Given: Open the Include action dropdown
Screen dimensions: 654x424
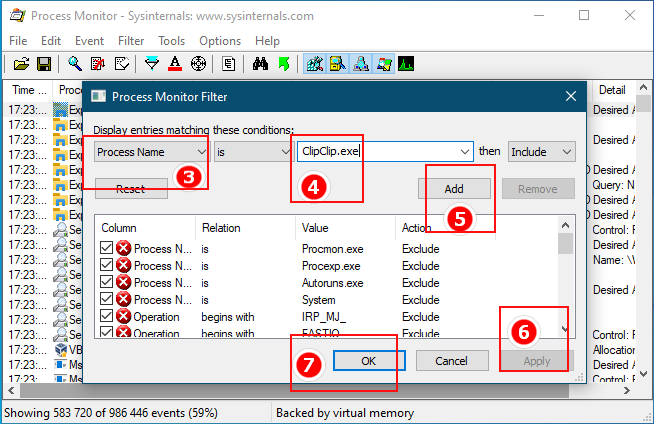Looking at the screenshot, I should 541,152.
